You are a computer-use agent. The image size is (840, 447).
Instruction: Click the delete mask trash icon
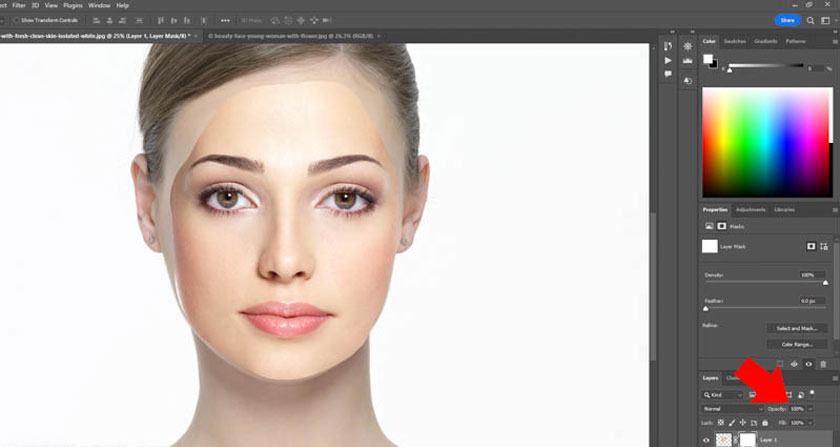[823, 364]
